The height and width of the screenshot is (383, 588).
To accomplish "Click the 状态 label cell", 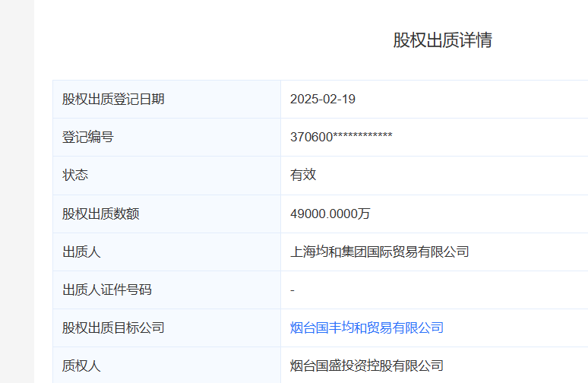I will 167,176.
